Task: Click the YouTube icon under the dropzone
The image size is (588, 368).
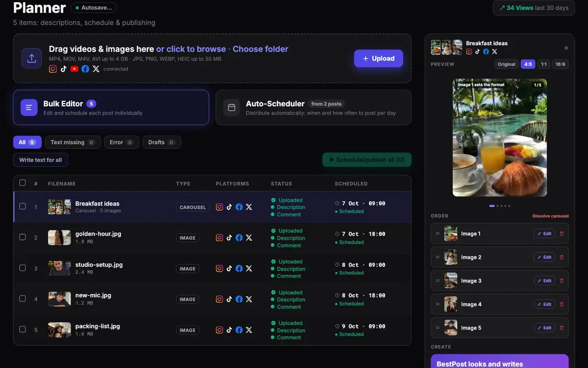Action: [74, 69]
